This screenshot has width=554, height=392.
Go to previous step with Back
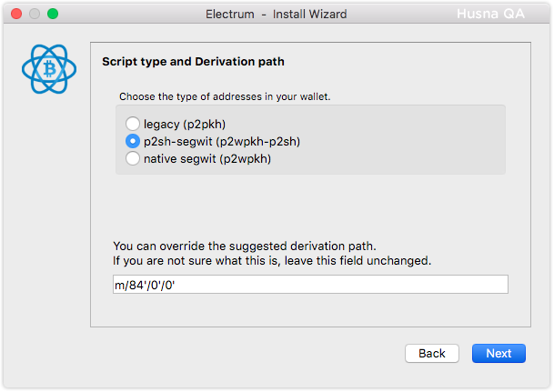click(432, 353)
